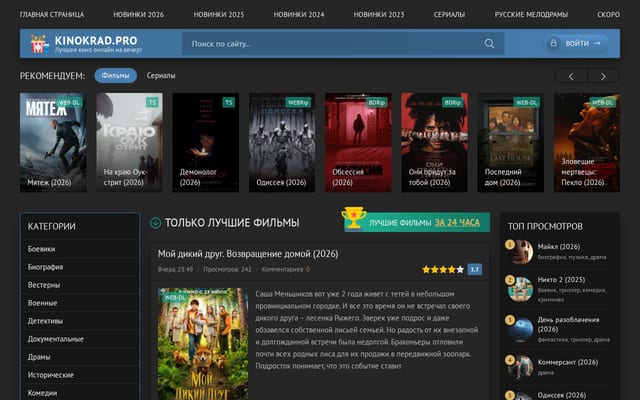Open Последний дом (2026) poster
The image size is (640, 400).
pos(511,142)
